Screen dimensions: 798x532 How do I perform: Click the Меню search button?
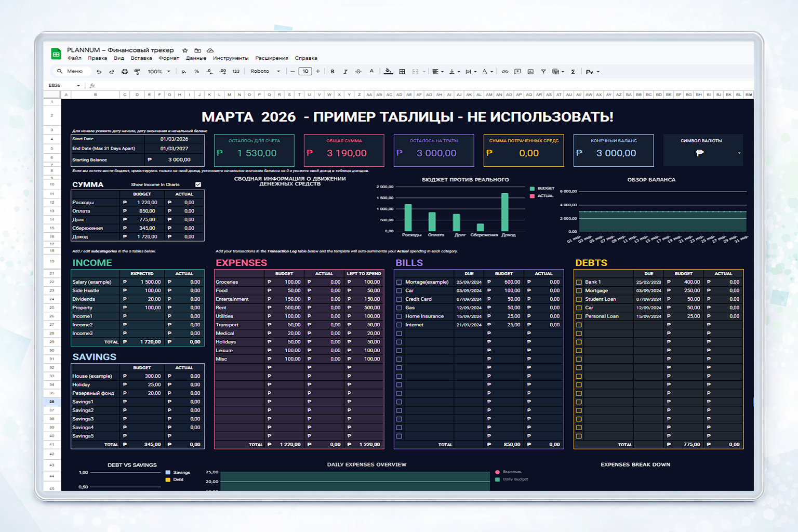pyautogui.click(x=71, y=71)
